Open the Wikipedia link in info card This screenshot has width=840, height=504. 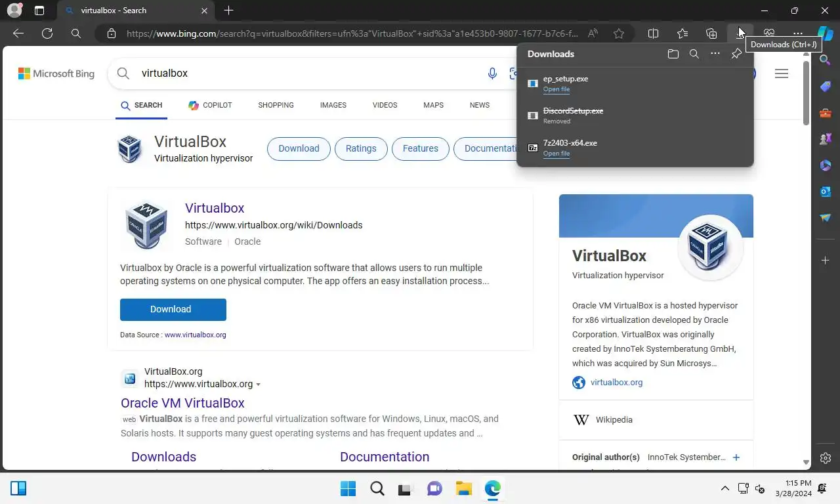click(x=614, y=419)
